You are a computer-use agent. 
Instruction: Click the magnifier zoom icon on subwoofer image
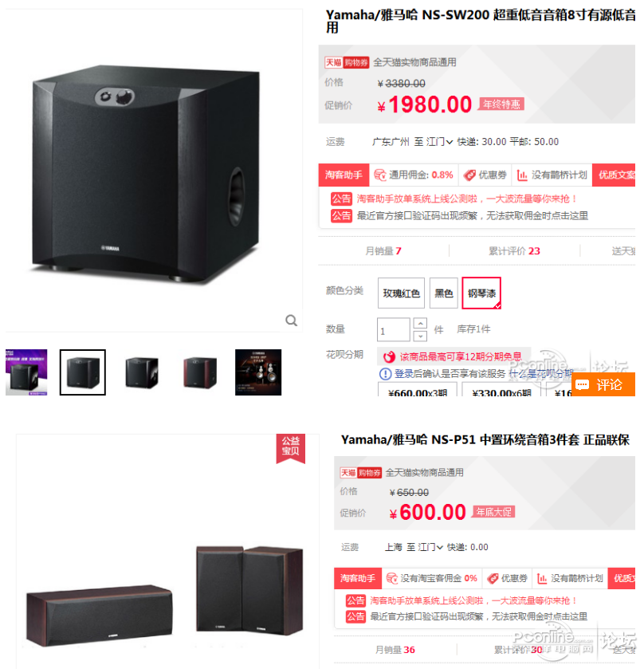pyautogui.click(x=291, y=321)
